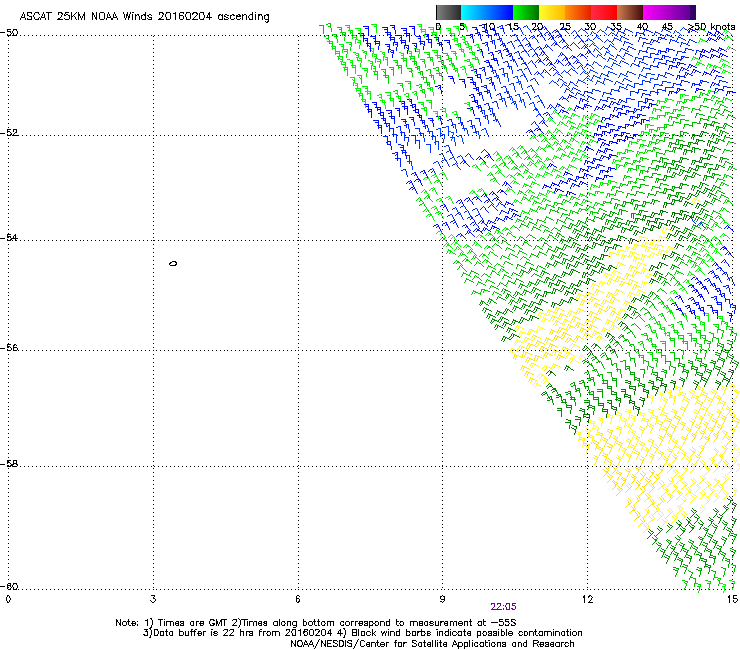Click the gray 0-5 knots legend swatch
740x650 pixels.
click(x=448, y=12)
